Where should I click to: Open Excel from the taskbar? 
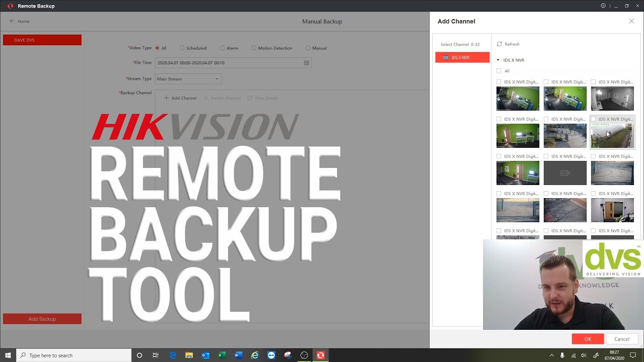[222, 355]
